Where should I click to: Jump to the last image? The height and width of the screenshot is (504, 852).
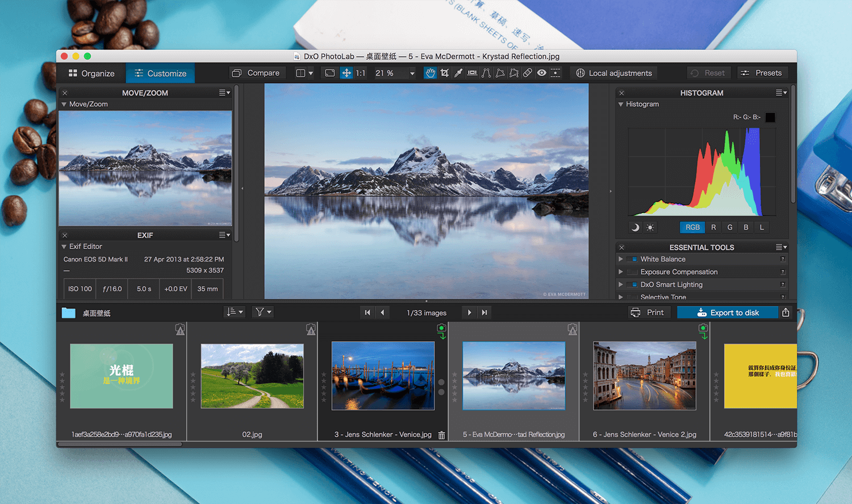(x=485, y=313)
